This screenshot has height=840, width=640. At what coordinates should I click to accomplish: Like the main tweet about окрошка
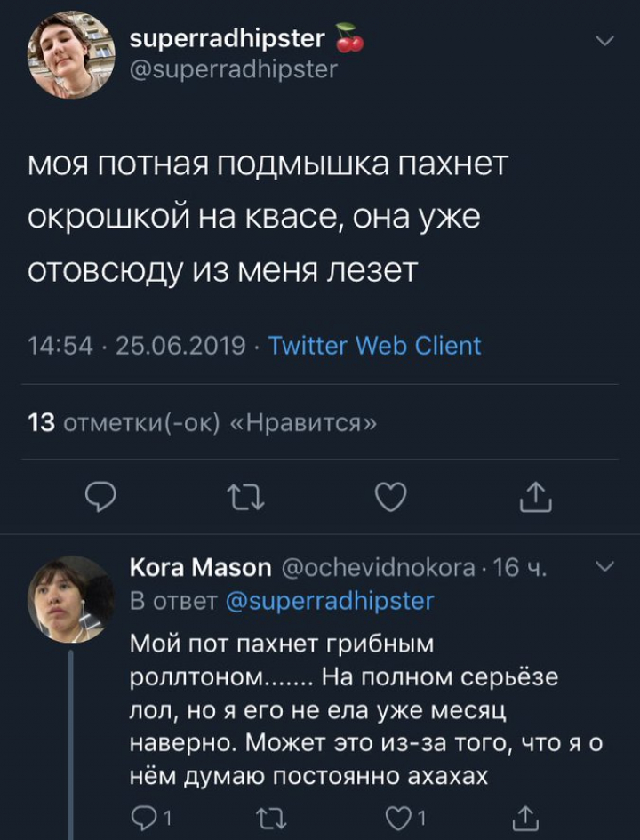pos(390,498)
